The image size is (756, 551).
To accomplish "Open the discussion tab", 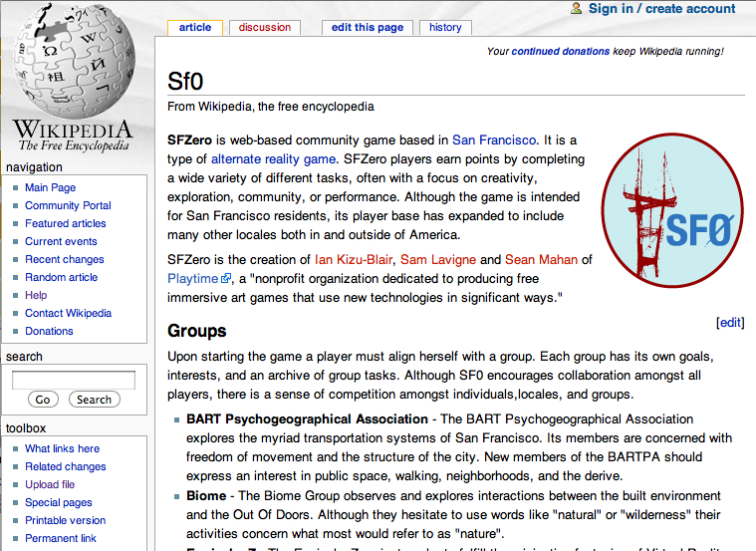I will [x=265, y=28].
